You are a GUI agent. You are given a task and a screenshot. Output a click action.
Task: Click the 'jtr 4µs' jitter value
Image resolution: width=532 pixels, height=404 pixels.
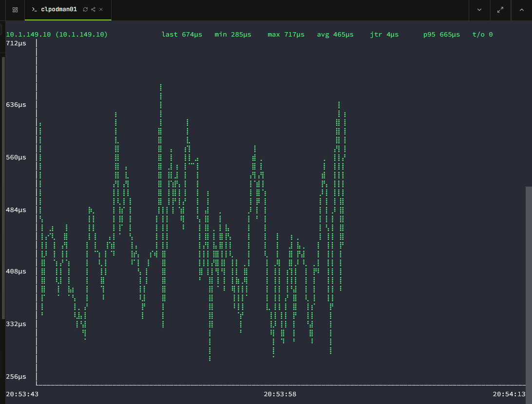384,34
